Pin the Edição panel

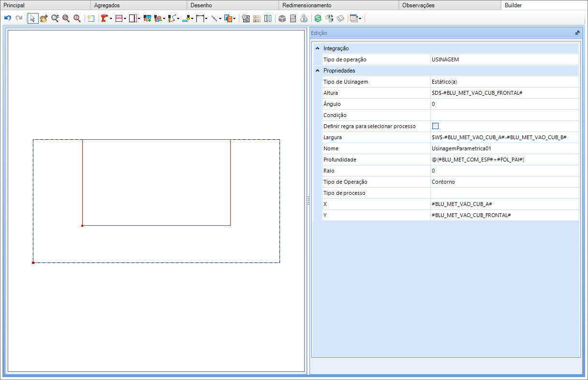[x=577, y=33]
